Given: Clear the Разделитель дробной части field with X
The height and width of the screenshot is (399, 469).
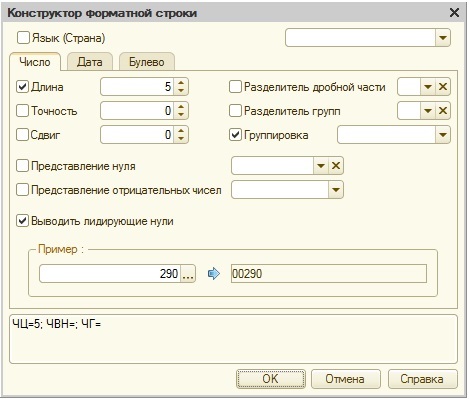Looking at the screenshot, I should pos(443,87).
